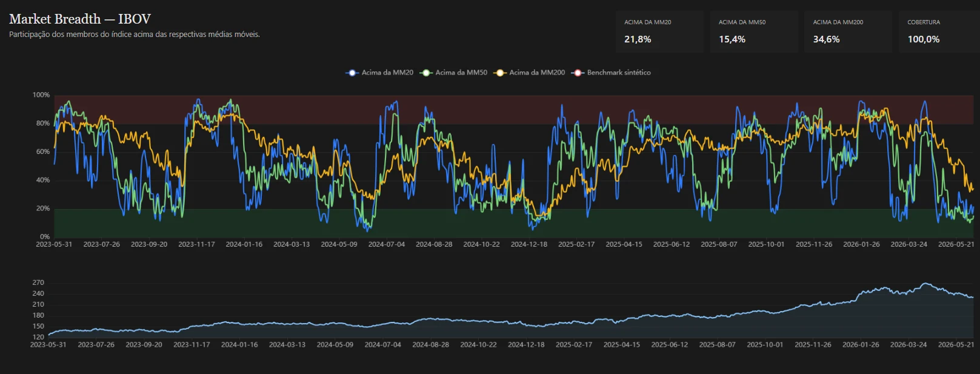
Task: Click 2024-08-28 on the benchmark chart axis
Action: [x=431, y=344]
